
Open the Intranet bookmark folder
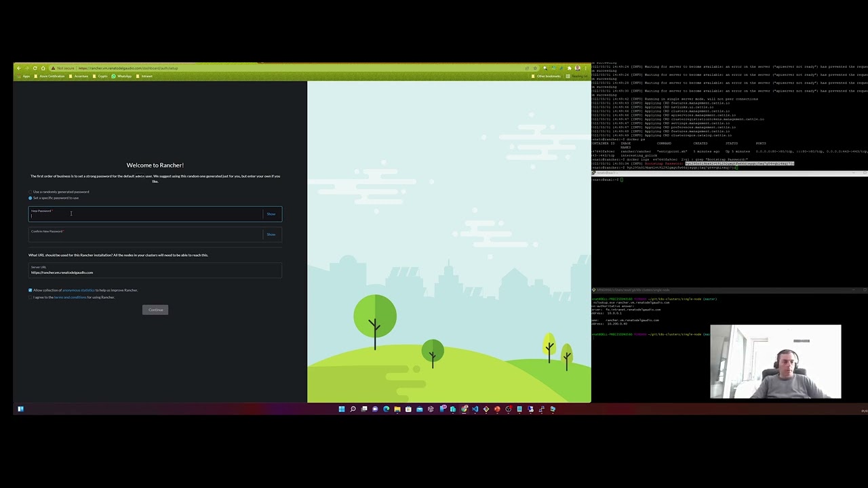click(144, 76)
